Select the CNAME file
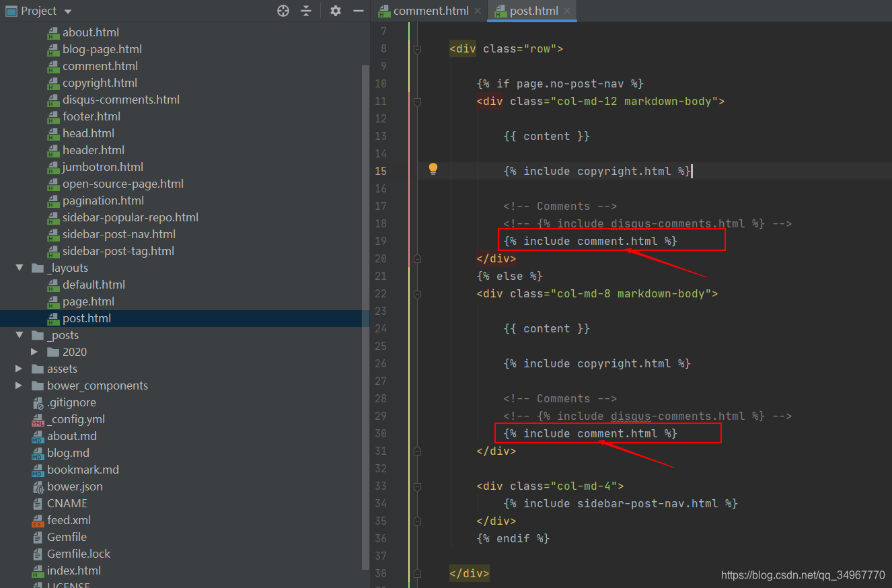The image size is (892, 588). (x=67, y=503)
